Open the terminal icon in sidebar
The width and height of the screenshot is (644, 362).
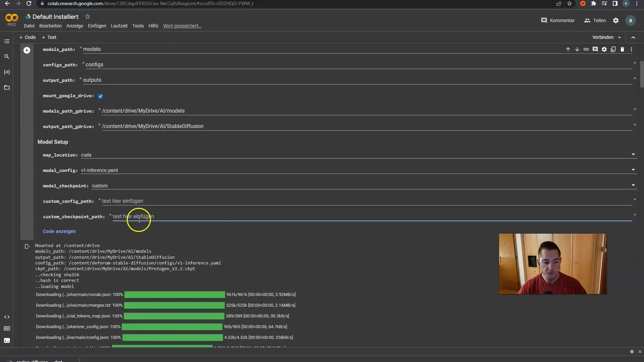(x=7, y=341)
